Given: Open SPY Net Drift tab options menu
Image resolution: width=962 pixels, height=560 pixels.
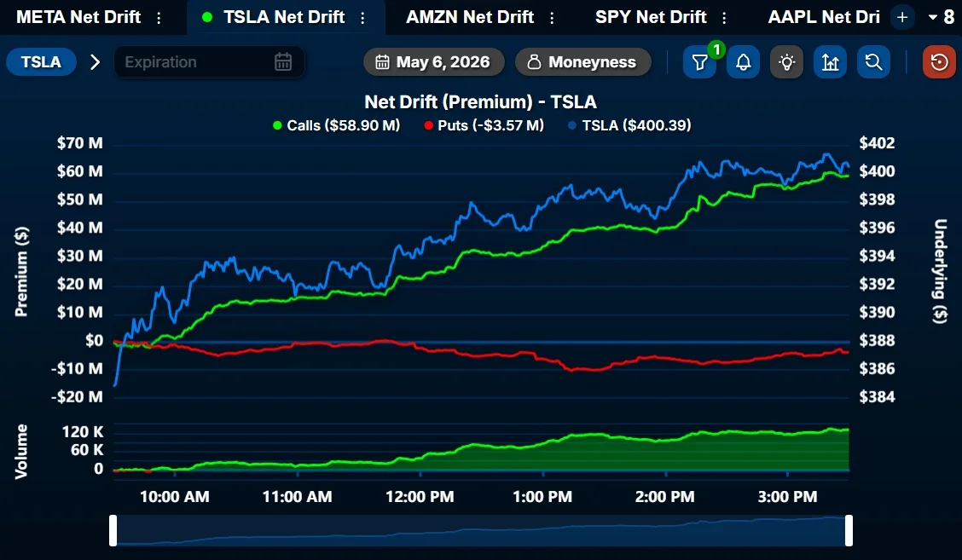Looking at the screenshot, I should [724, 18].
